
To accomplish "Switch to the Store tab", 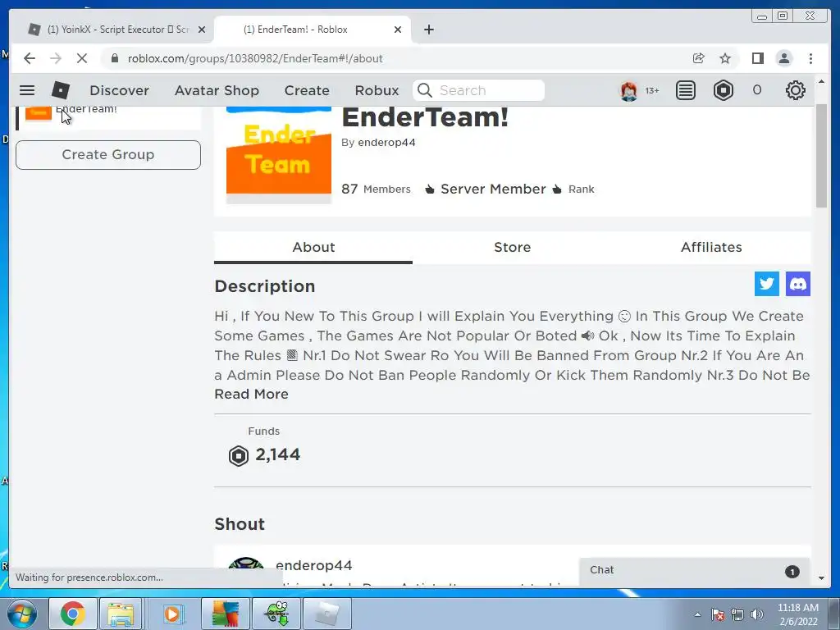I will 512,248.
